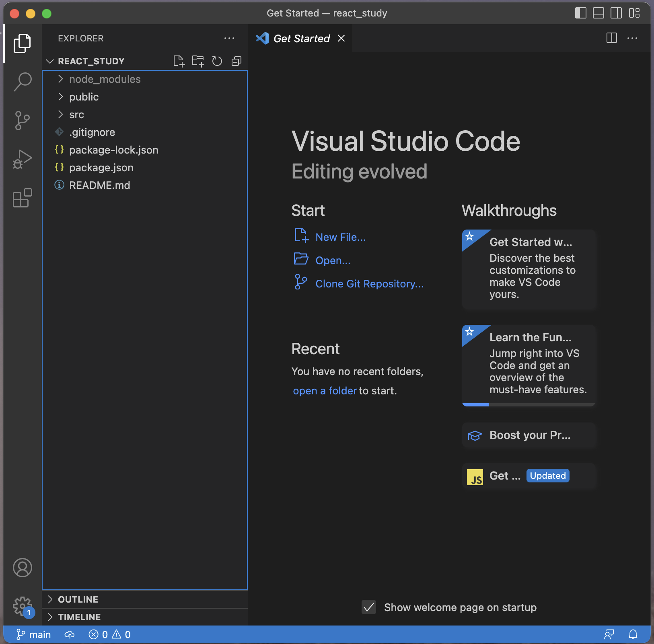Open the Extensions view

pyautogui.click(x=22, y=198)
